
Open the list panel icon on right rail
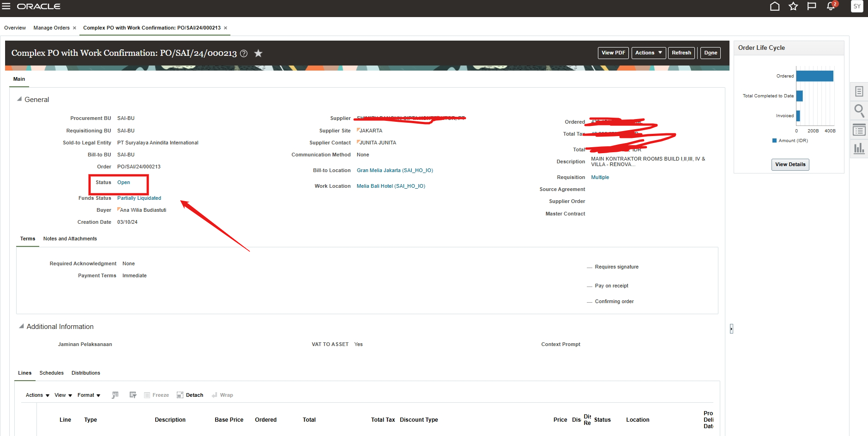tap(859, 130)
